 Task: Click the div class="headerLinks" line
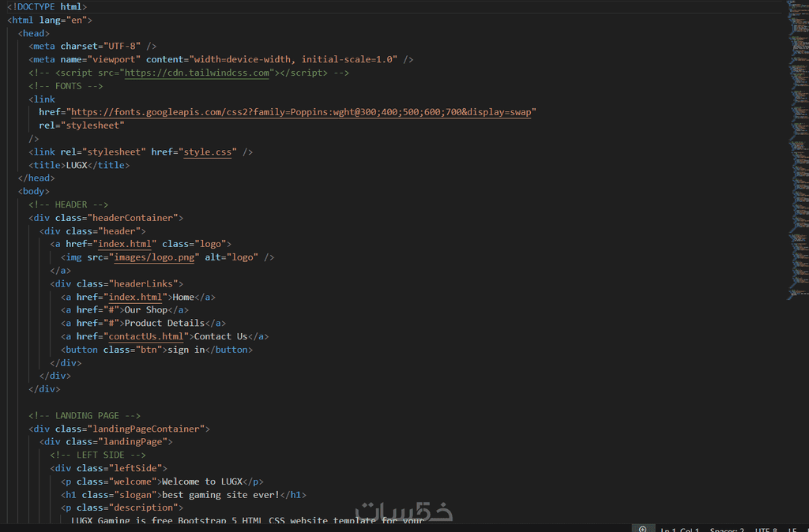[x=117, y=283]
